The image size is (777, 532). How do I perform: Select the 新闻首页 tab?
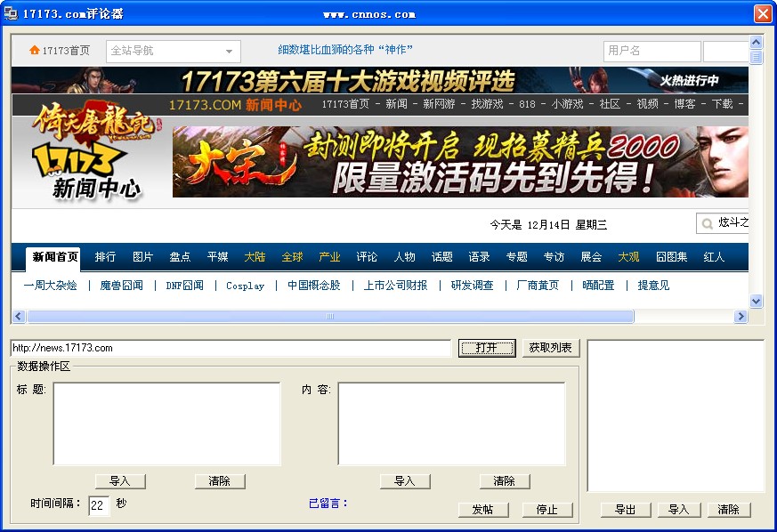pos(55,257)
